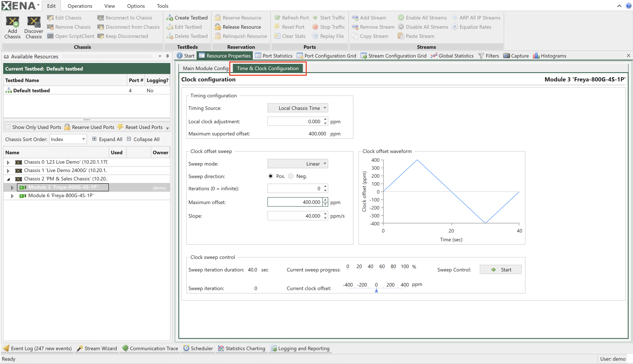This screenshot has height=364, width=633.
Task: Start the clock sweep
Action: point(501,270)
